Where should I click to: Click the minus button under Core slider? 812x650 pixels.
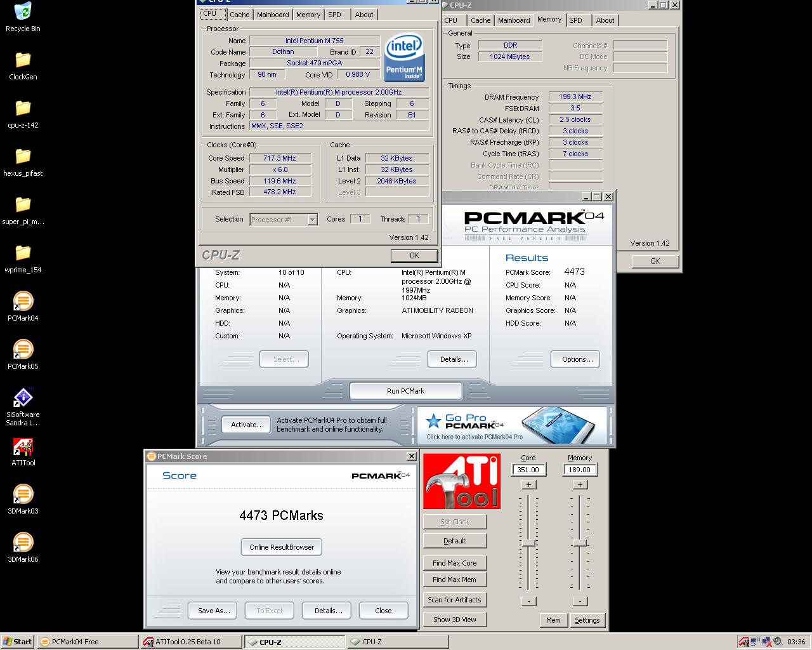pyautogui.click(x=528, y=600)
